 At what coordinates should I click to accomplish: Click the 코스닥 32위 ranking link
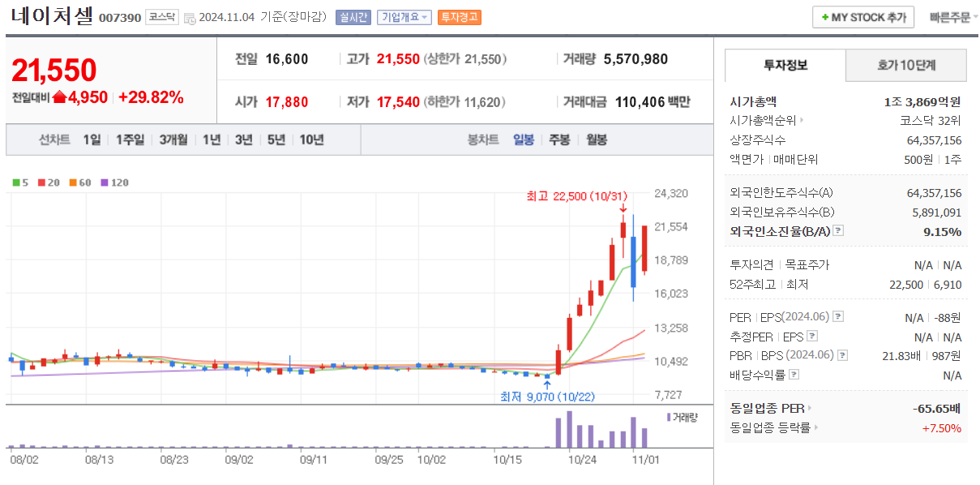931,121
